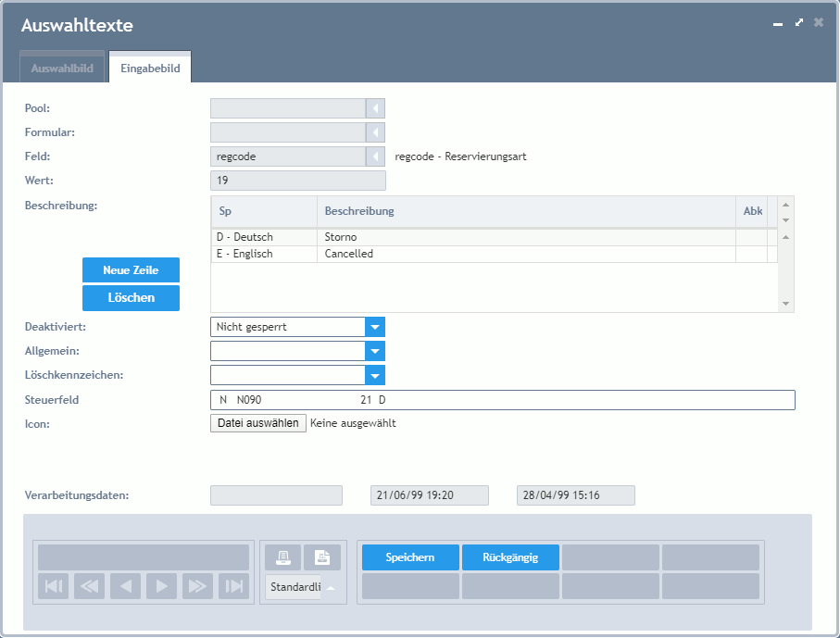Open the Deaktiviert dropdown
Image resolution: width=840 pixels, height=638 pixels.
coord(375,327)
